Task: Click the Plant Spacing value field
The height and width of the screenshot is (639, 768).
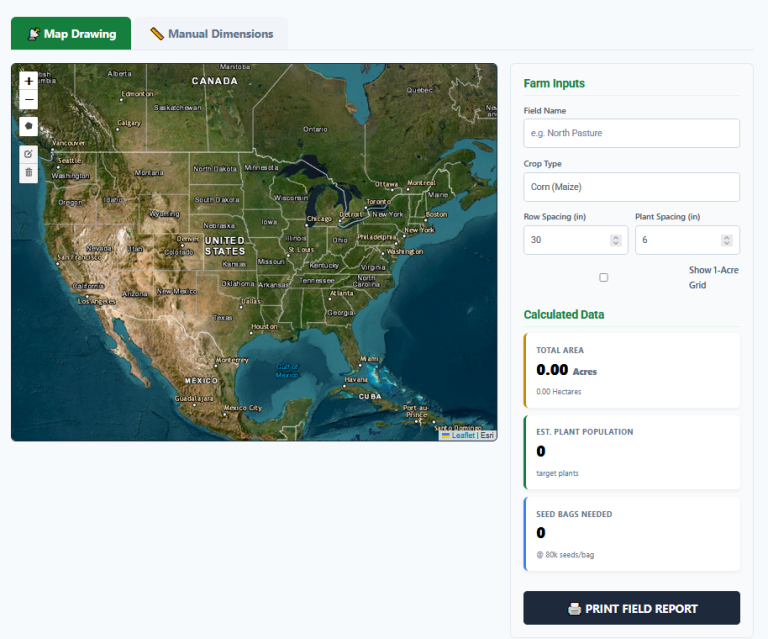Action: (x=676, y=240)
